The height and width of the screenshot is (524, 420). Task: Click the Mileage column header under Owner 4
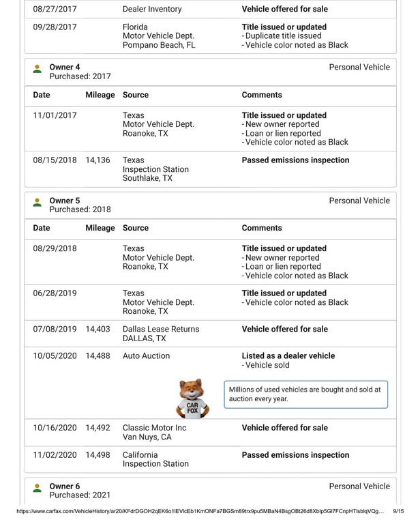100,96
